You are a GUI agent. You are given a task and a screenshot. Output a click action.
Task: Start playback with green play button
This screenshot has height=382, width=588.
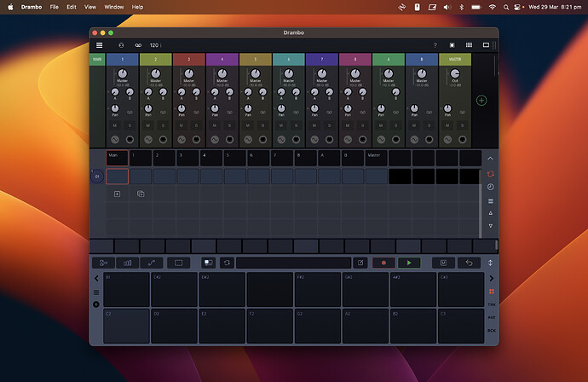(409, 263)
